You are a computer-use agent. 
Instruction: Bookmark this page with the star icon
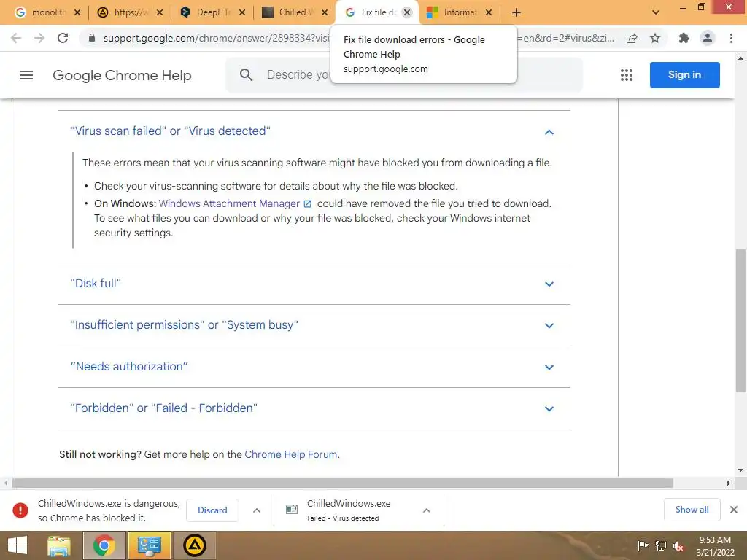pyautogui.click(x=655, y=38)
